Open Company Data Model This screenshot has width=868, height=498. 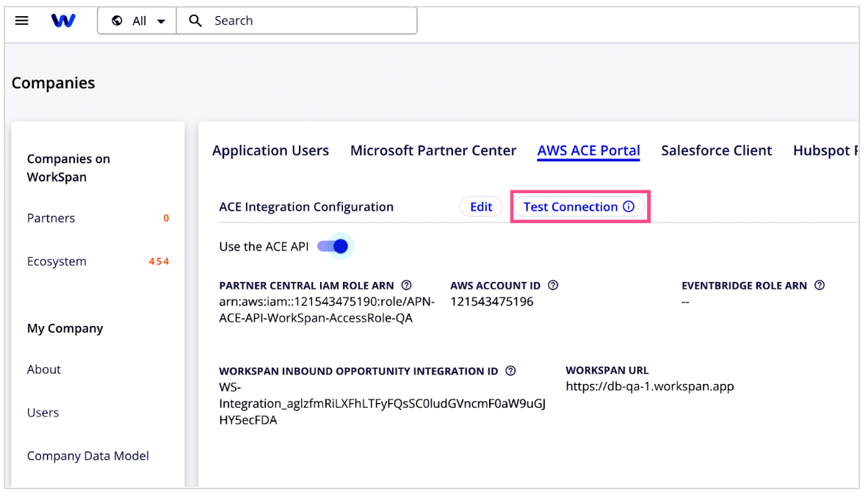click(x=88, y=456)
